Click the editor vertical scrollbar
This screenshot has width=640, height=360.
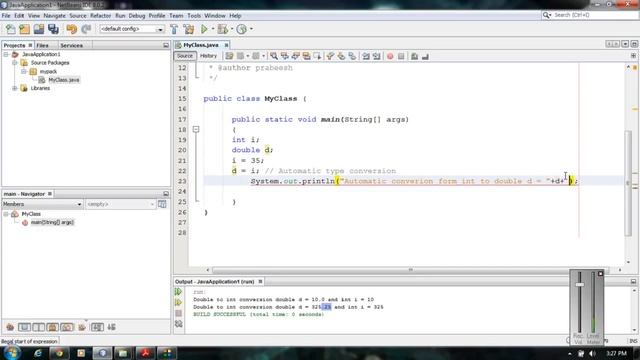pyautogui.click(x=628, y=183)
